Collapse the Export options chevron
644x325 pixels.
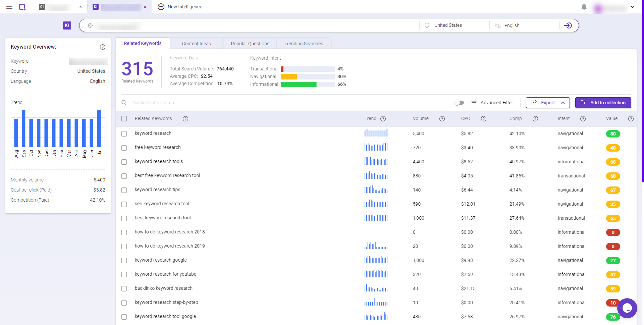pos(563,103)
